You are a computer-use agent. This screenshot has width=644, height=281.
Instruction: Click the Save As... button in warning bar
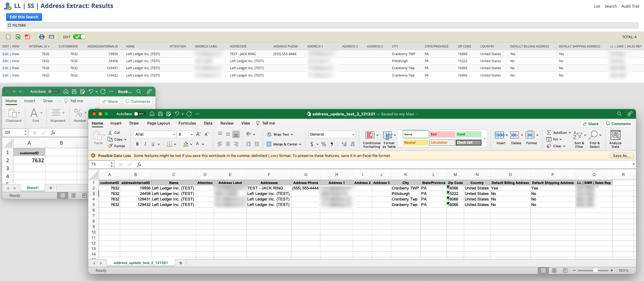622,155
